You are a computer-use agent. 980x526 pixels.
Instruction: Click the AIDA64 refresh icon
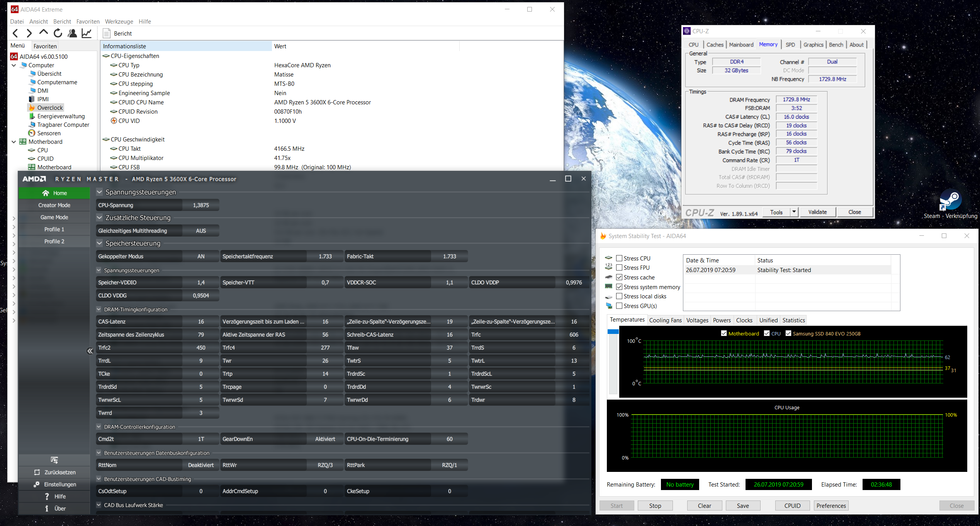(x=58, y=33)
